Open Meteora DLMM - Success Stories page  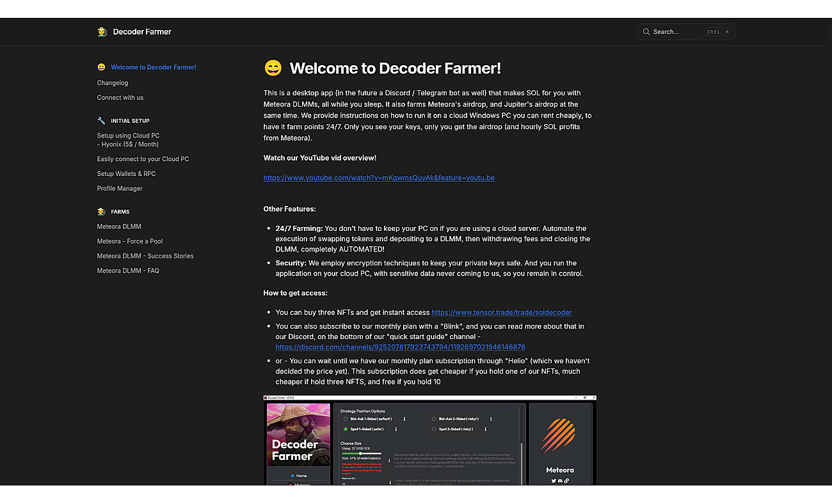pyautogui.click(x=145, y=256)
